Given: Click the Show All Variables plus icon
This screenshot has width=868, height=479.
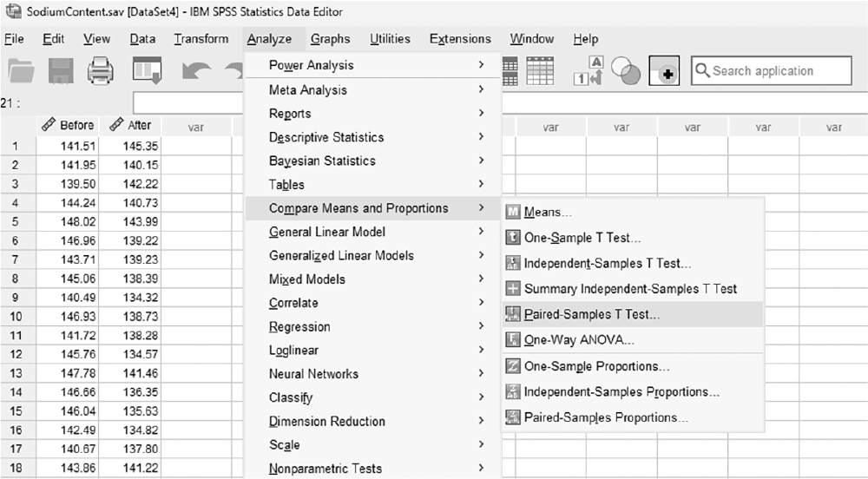Looking at the screenshot, I should tap(664, 71).
